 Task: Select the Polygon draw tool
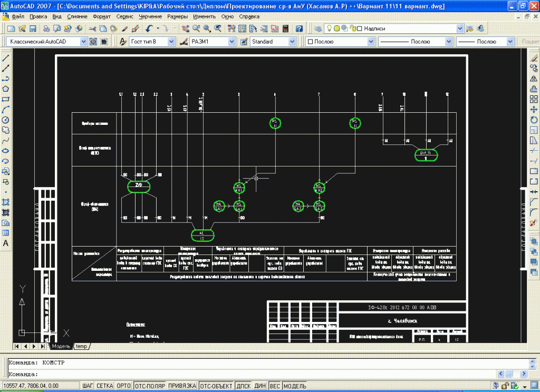[x=5, y=89]
